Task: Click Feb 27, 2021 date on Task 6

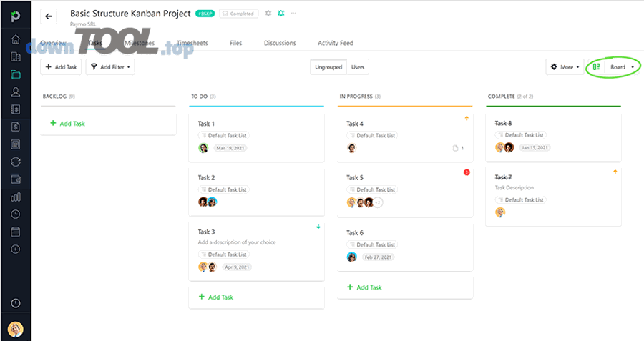Action: pyautogui.click(x=379, y=257)
